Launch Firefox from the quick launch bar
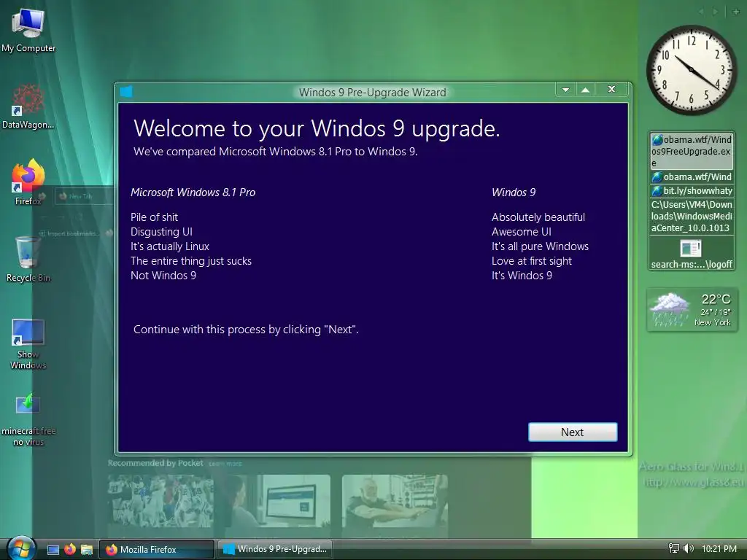Image resolution: width=747 pixels, height=560 pixels. pos(70,550)
